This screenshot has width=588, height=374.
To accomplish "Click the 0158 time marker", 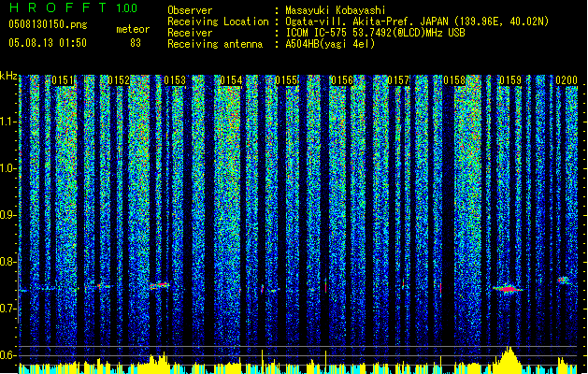I will [x=454, y=80].
